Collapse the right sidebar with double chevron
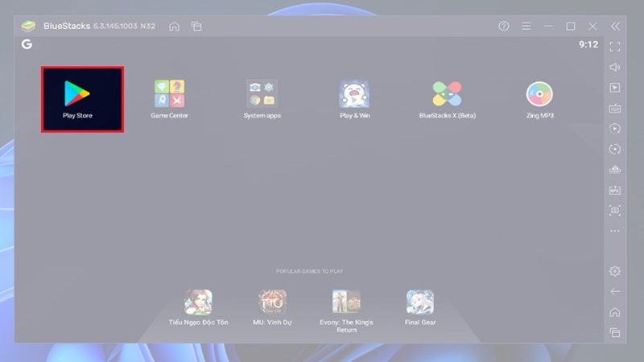 click(616, 26)
